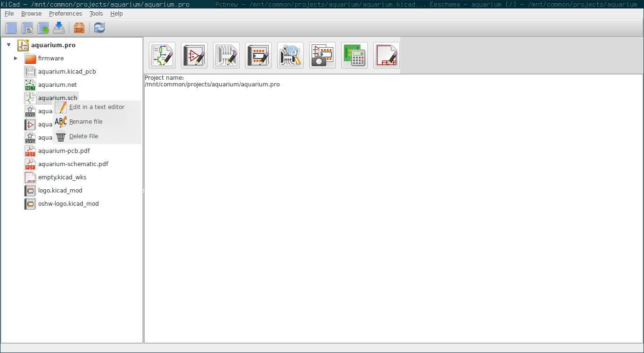Open Bitmap2Component image converter
The height and width of the screenshot is (353, 644).
(322, 55)
